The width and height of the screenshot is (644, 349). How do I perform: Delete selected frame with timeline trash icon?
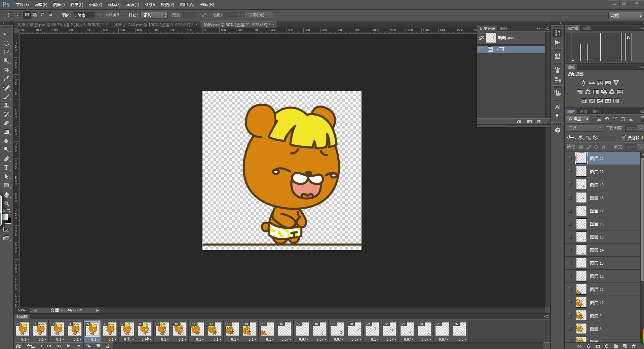click(x=108, y=346)
